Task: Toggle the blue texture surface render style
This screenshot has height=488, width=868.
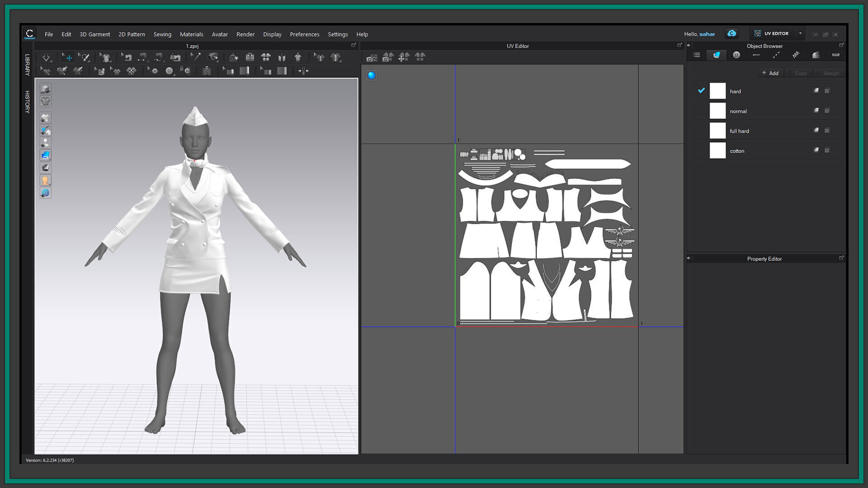Action: pos(45,155)
